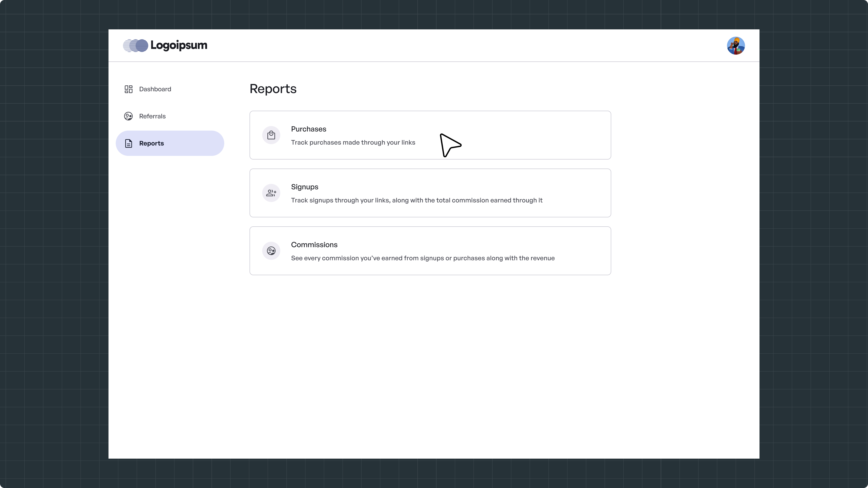The image size is (868, 488).
Task: Go to Dashboard in the sidebar
Action: (155, 89)
